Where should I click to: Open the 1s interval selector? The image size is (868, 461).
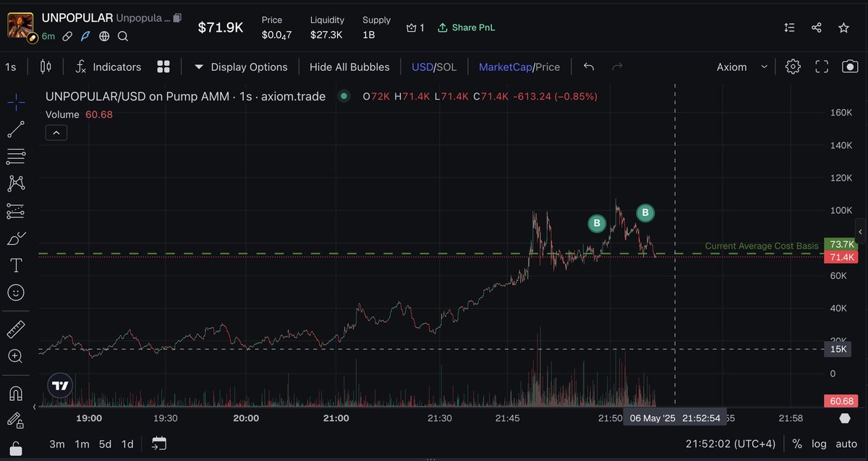[x=10, y=66]
